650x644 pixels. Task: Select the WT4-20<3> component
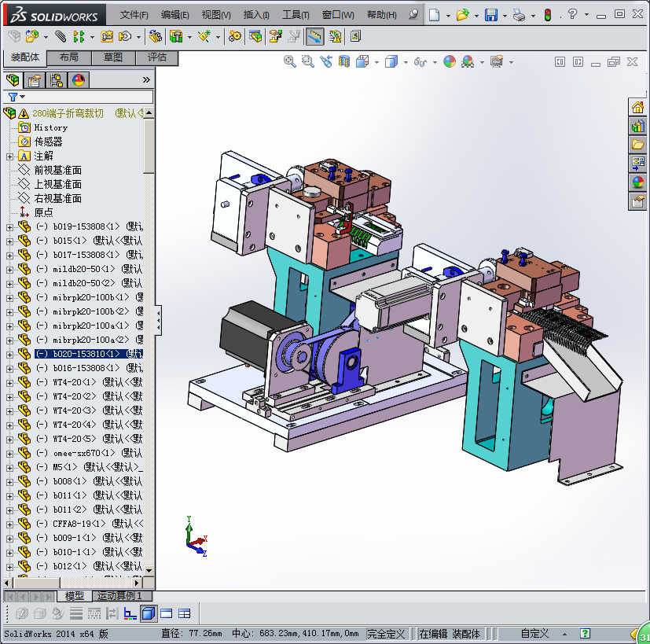point(74,410)
